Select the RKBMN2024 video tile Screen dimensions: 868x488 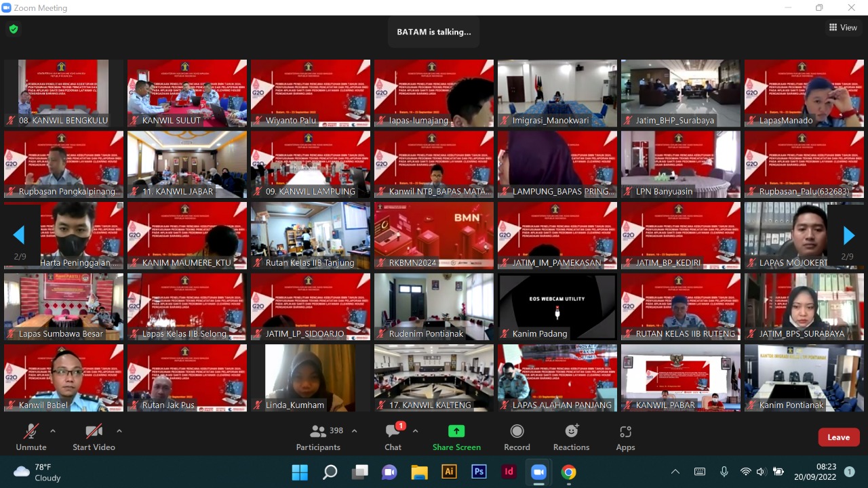(x=434, y=235)
